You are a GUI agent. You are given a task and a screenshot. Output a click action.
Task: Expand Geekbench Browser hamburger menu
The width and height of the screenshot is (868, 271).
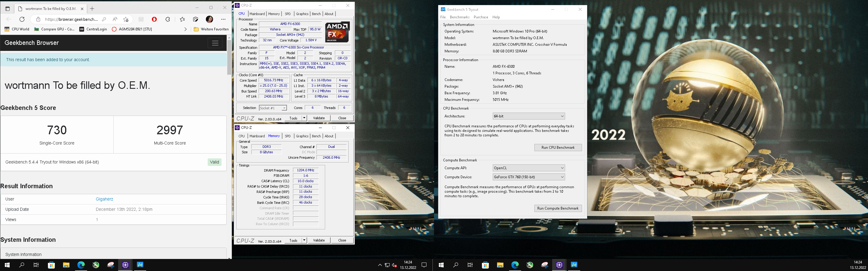(x=215, y=43)
